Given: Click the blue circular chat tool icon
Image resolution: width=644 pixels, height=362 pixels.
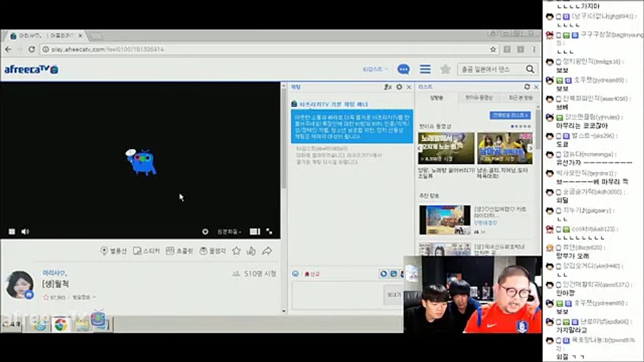Looking at the screenshot, I should [x=383, y=274].
